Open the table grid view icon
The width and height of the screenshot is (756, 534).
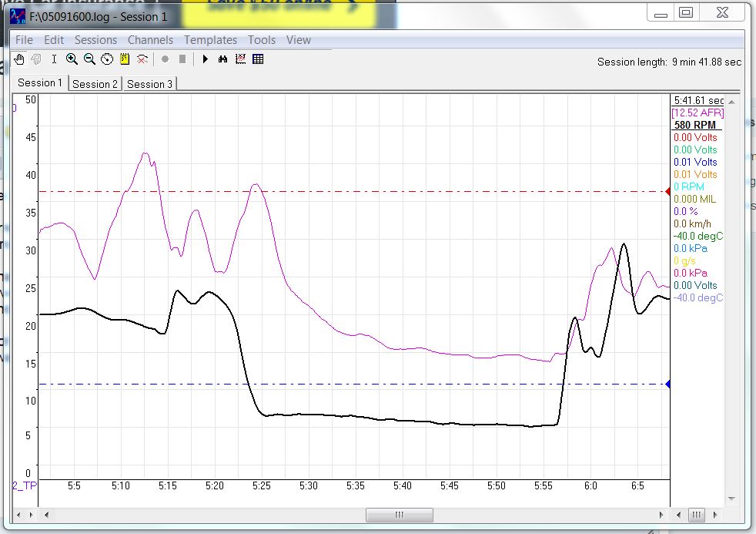(x=258, y=59)
